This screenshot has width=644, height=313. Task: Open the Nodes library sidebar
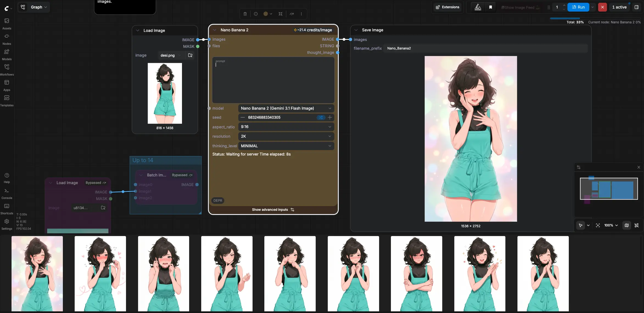click(7, 39)
